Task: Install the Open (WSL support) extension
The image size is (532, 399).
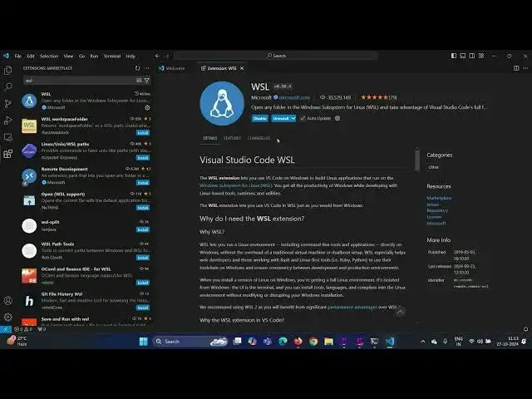Action: [x=143, y=208]
